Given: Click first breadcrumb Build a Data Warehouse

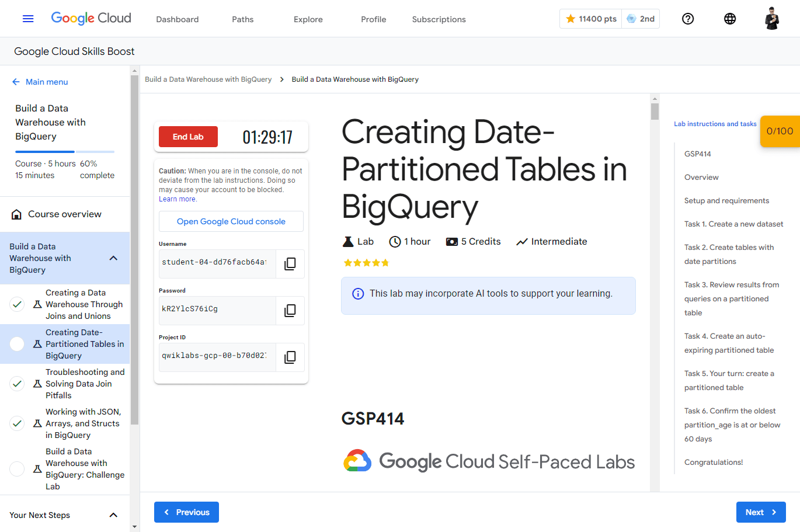Looking at the screenshot, I should click(x=208, y=79).
